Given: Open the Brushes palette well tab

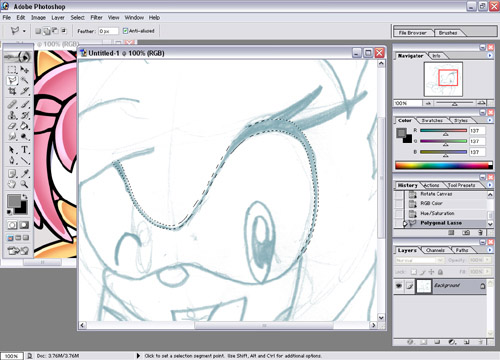Looking at the screenshot, I should (448, 33).
